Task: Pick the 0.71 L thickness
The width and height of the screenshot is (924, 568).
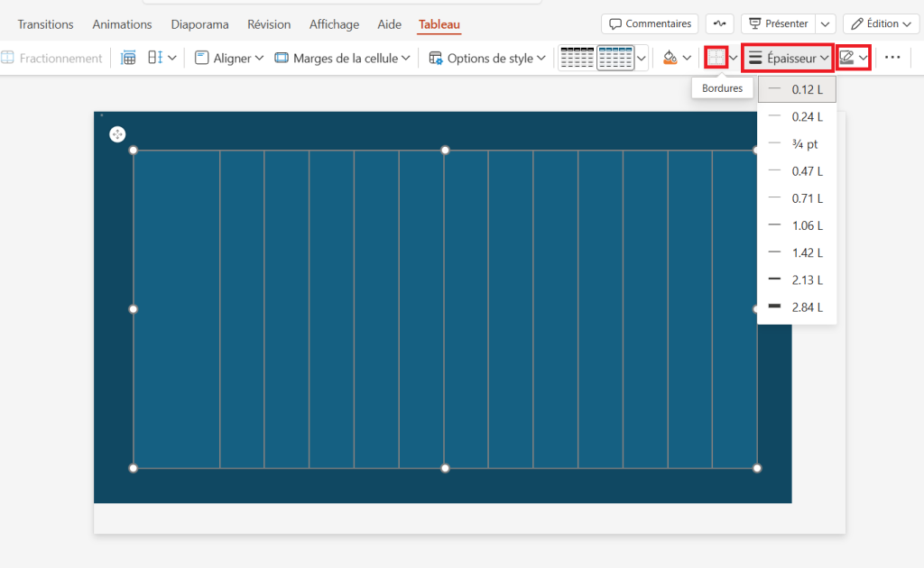Action: pos(797,198)
